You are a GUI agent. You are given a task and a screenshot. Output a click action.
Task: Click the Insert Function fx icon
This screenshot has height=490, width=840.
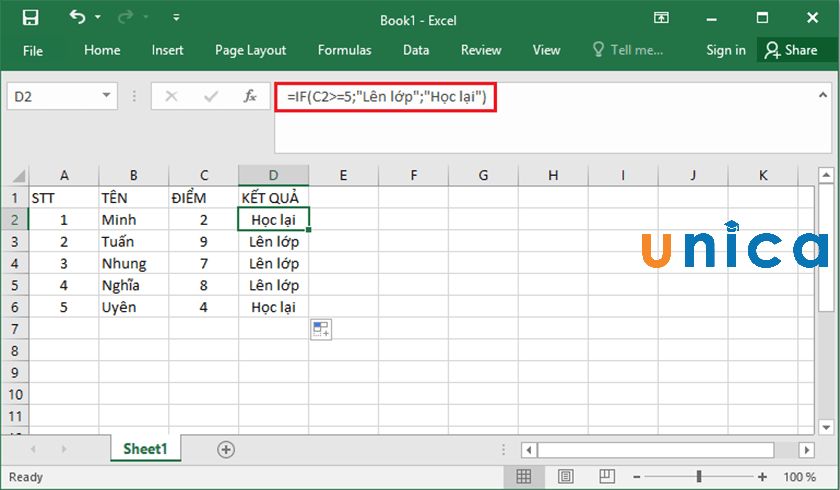tap(250, 97)
